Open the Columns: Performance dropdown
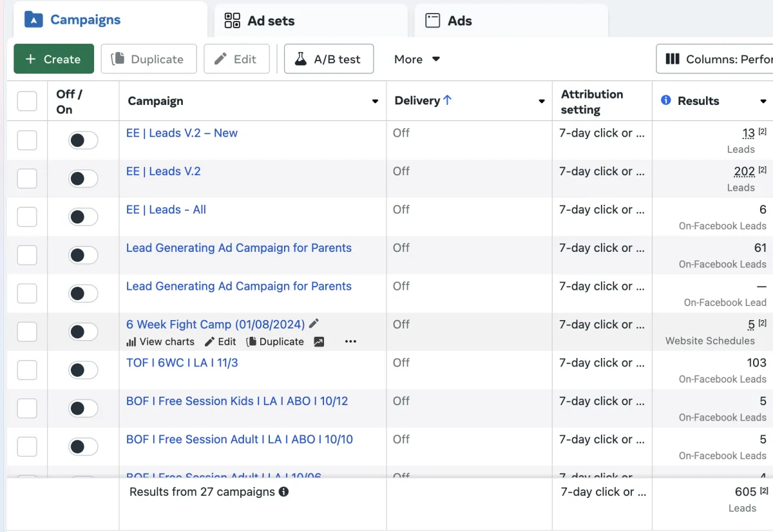This screenshot has height=532, width=773. point(715,59)
